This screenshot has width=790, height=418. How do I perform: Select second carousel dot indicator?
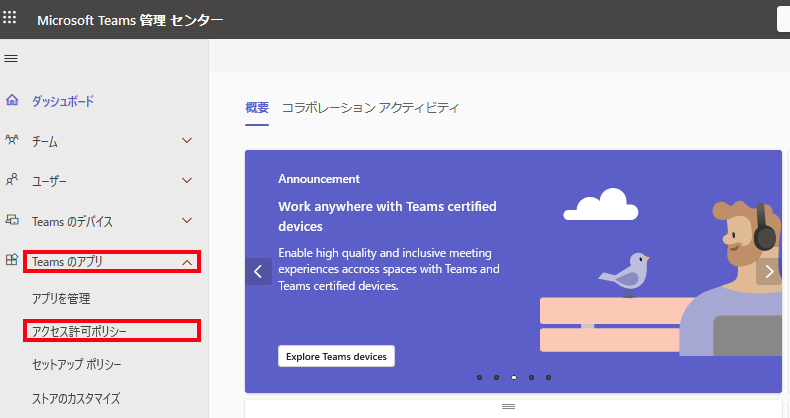[x=497, y=377]
